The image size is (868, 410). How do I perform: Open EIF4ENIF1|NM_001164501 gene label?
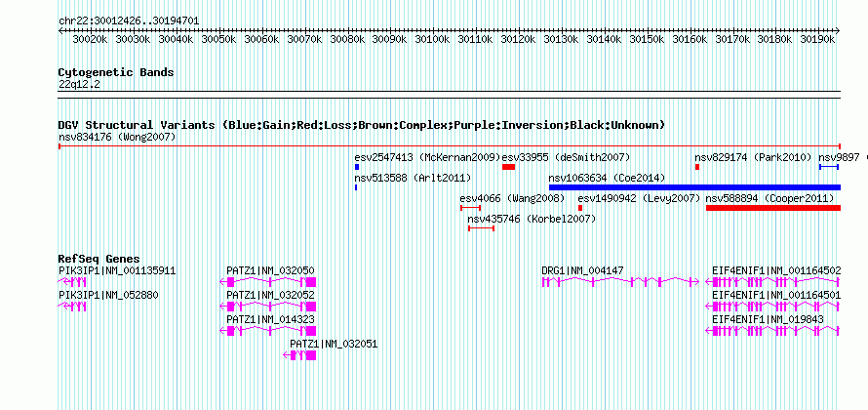(776, 296)
